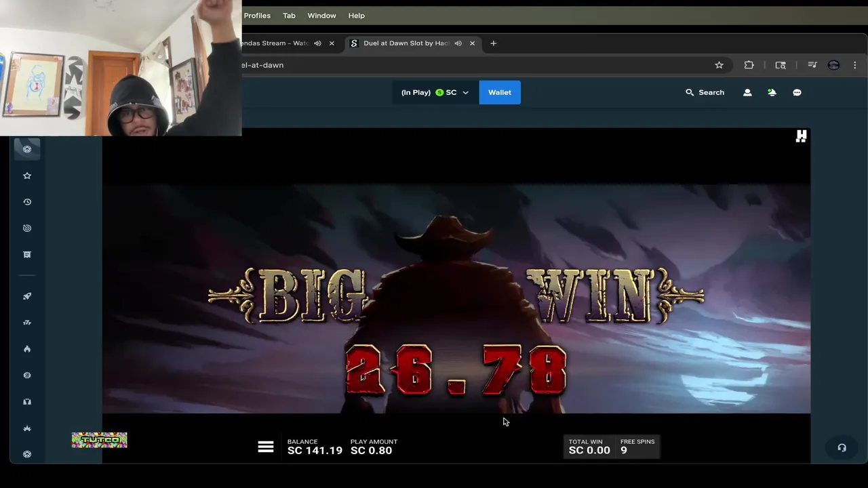Click the Balance SC 141.19 display
This screenshot has width=868, height=488.
315,447
